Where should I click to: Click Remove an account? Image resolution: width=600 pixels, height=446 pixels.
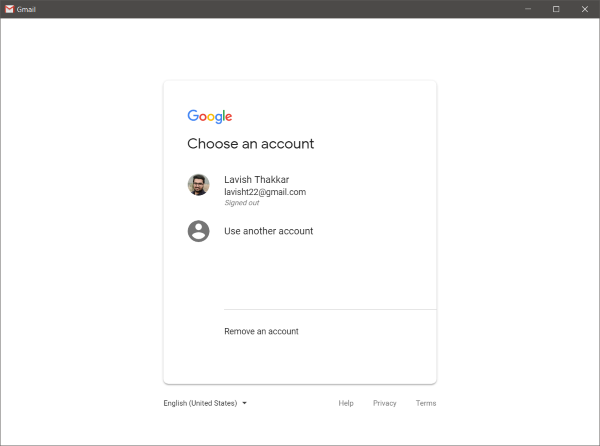coord(261,331)
